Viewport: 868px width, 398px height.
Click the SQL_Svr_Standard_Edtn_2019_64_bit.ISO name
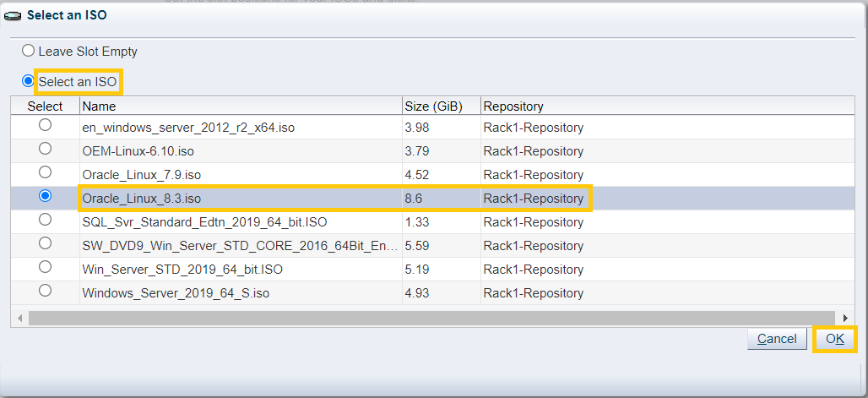pos(205,222)
